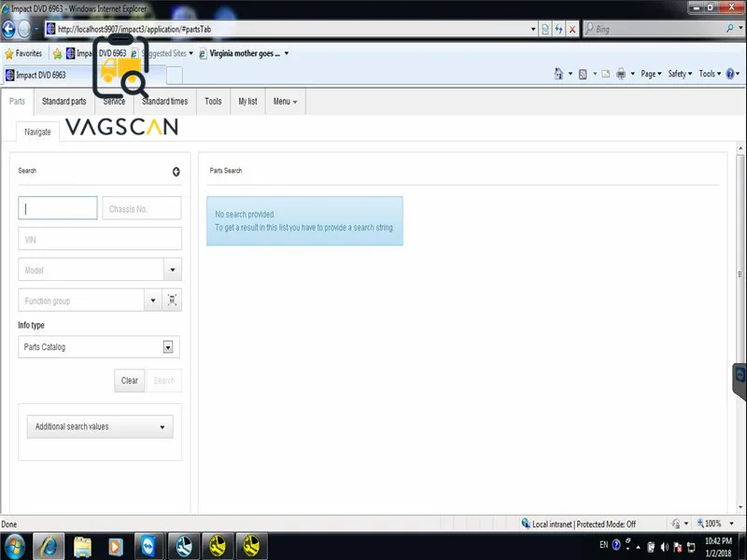Open Windows Explorer folder in taskbar

pos(82,546)
